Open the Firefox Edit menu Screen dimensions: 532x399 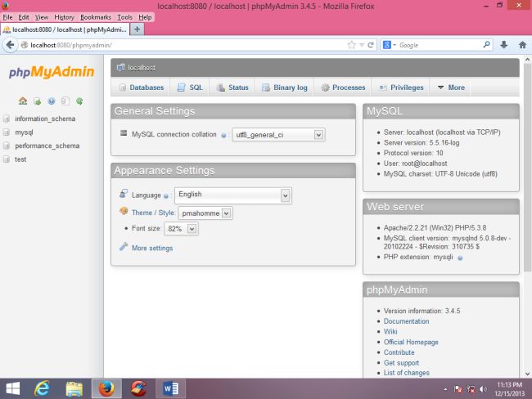point(24,17)
